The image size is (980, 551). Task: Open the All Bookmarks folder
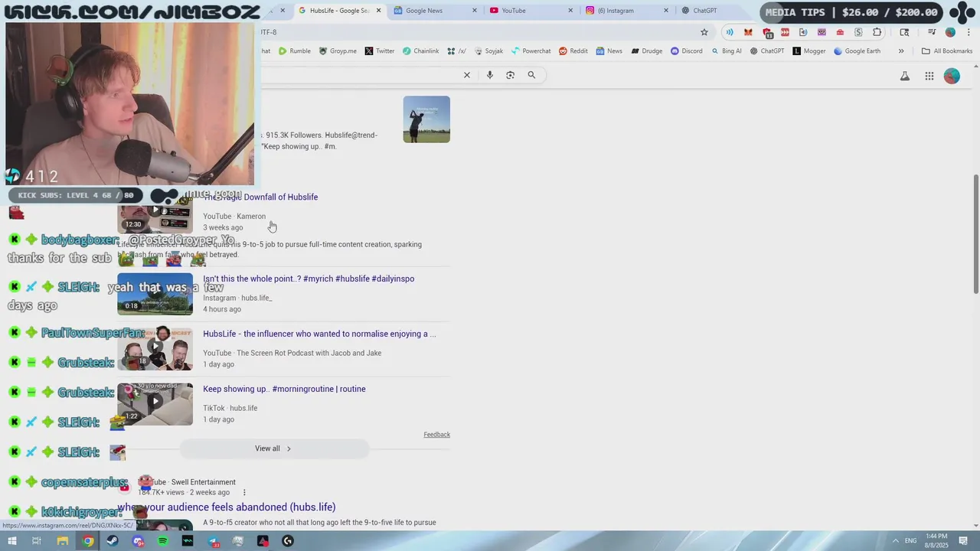[947, 51]
